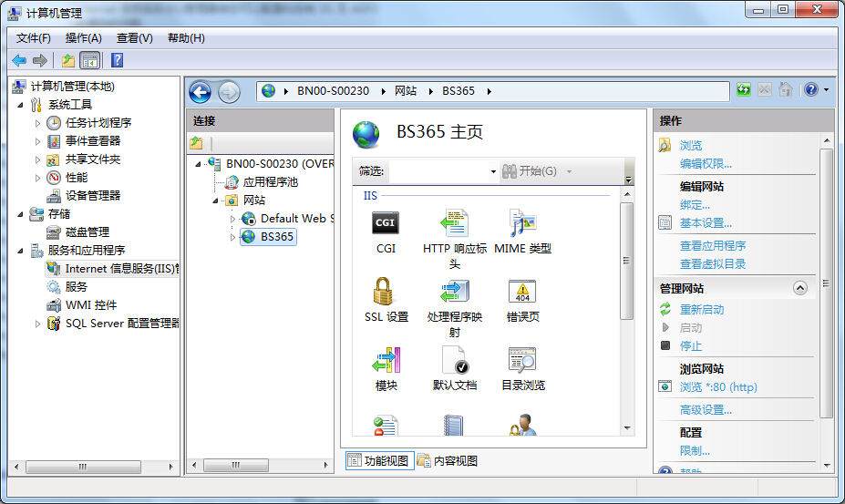
Task: Click 高级设置... link
Action: (x=706, y=410)
